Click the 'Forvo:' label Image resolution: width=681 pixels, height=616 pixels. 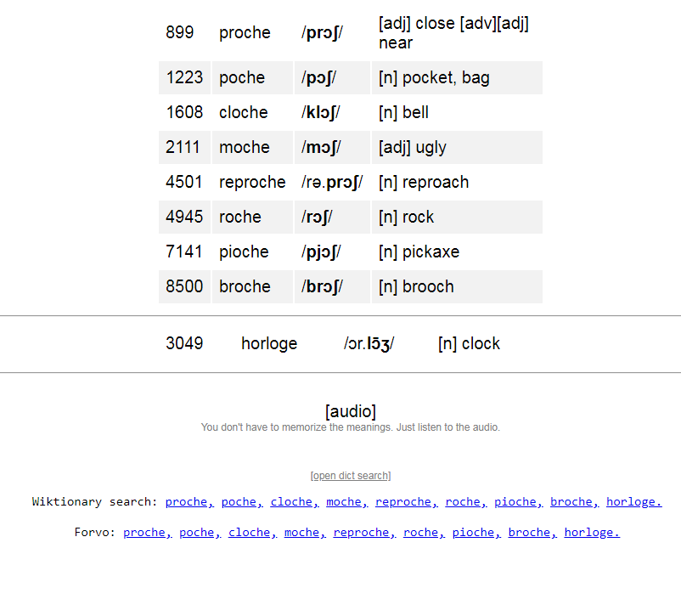pos(95,532)
